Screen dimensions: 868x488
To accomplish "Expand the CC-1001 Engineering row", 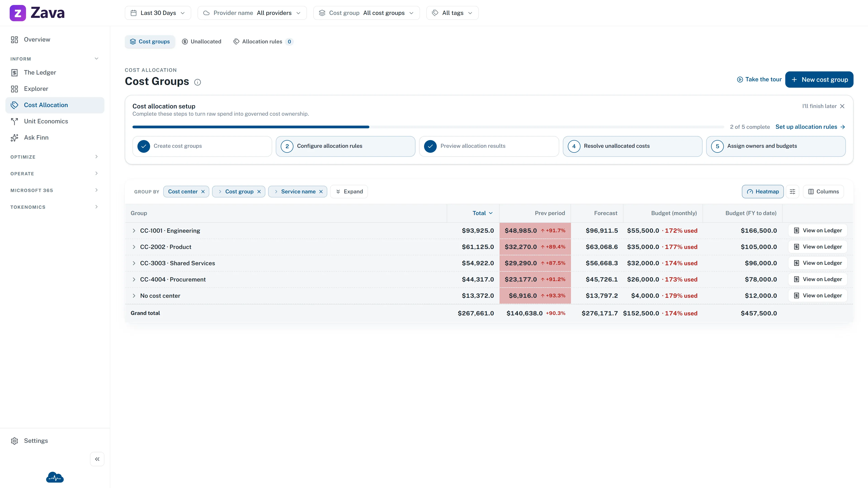I will (134, 231).
